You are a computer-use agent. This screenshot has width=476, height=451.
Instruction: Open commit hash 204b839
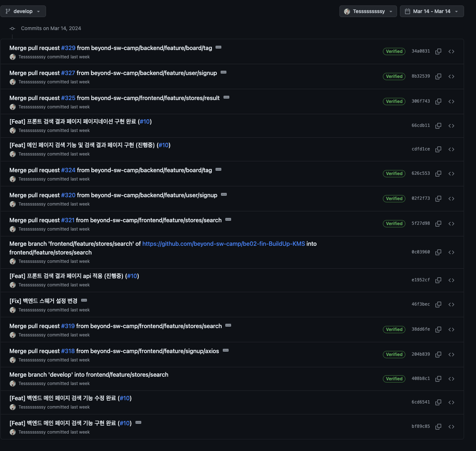click(421, 354)
